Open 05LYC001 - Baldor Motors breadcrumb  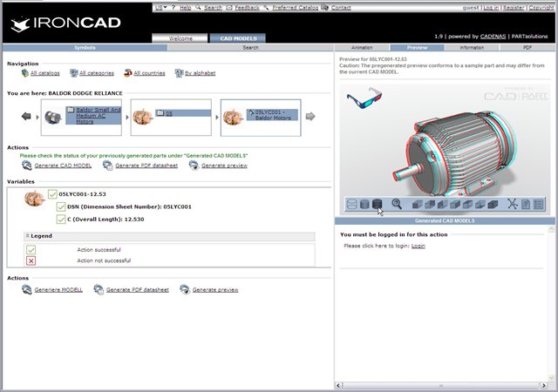pyautogui.click(x=273, y=114)
